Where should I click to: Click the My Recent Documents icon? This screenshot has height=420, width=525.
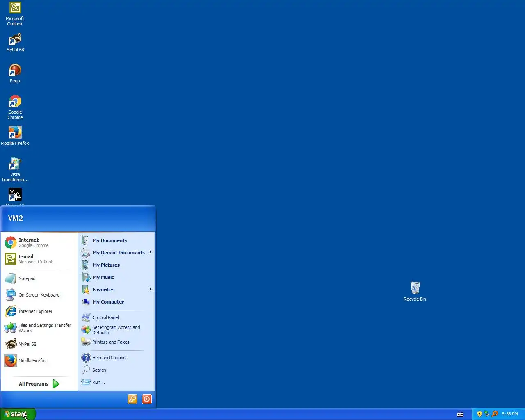point(85,253)
